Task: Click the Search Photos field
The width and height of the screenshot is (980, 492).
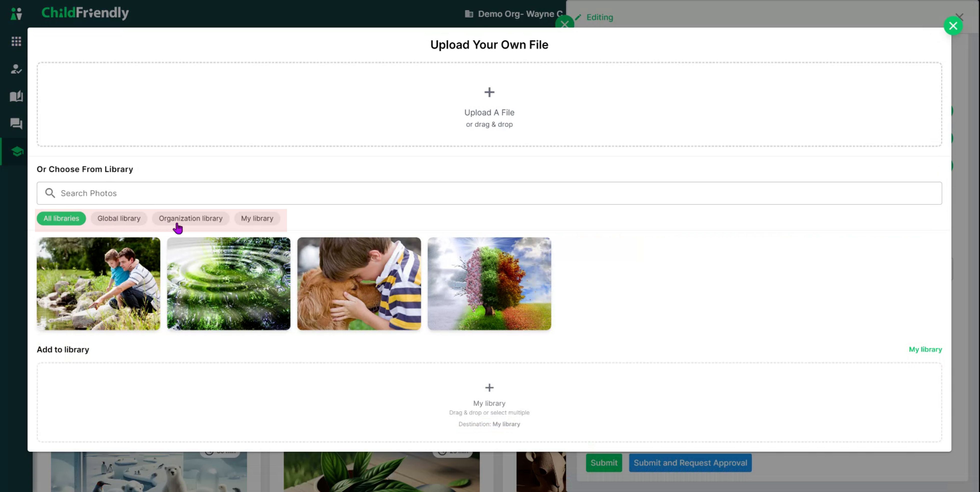Action: point(489,193)
